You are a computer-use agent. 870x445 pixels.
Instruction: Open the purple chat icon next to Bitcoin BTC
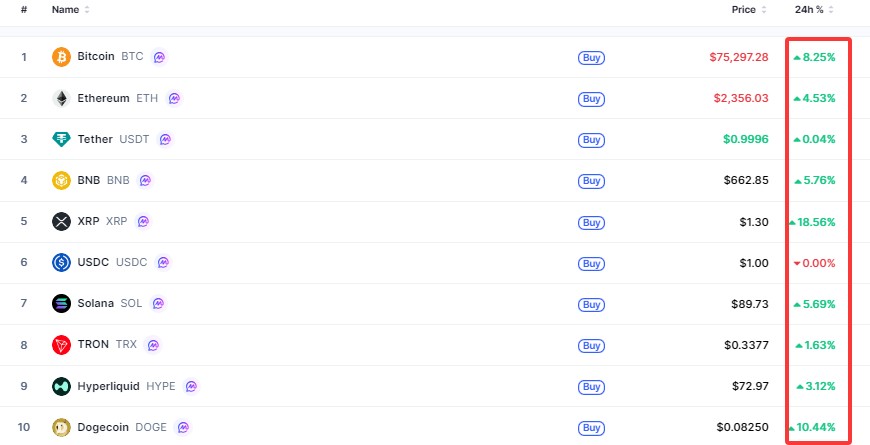coord(159,57)
